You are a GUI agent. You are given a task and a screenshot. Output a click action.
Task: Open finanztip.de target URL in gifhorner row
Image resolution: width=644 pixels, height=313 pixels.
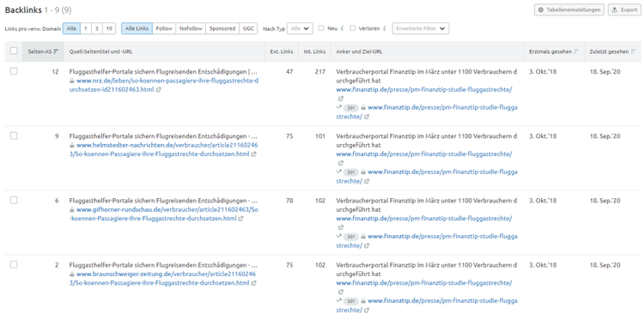pos(424,218)
